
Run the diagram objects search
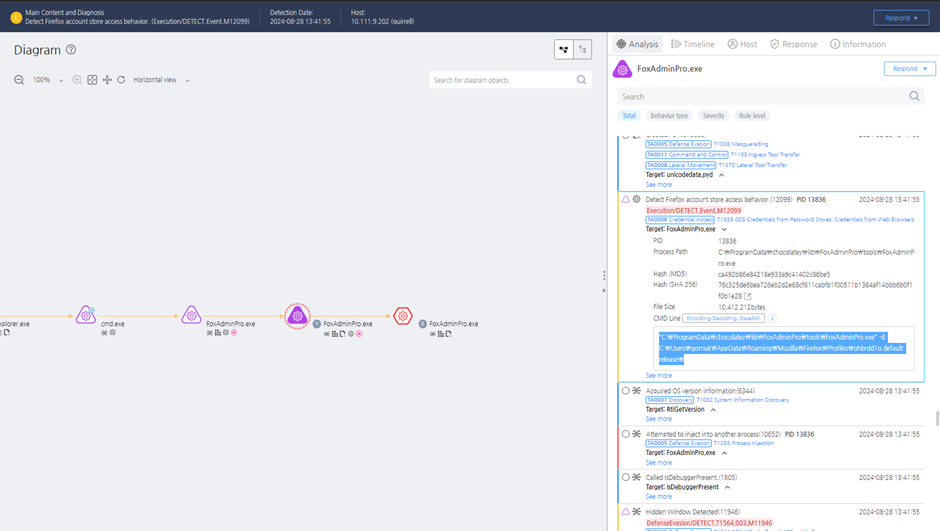(x=582, y=80)
